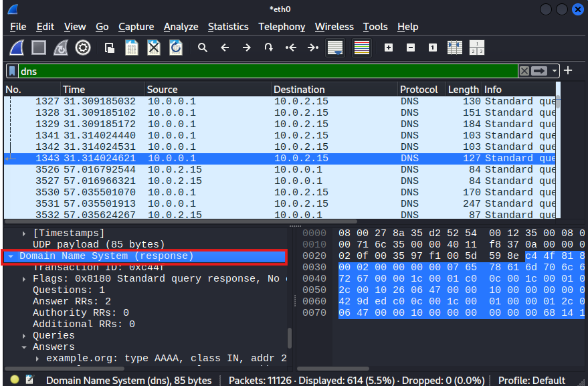The width and height of the screenshot is (588, 386).
Task: Open the Telephony menu
Action: click(x=282, y=27)
